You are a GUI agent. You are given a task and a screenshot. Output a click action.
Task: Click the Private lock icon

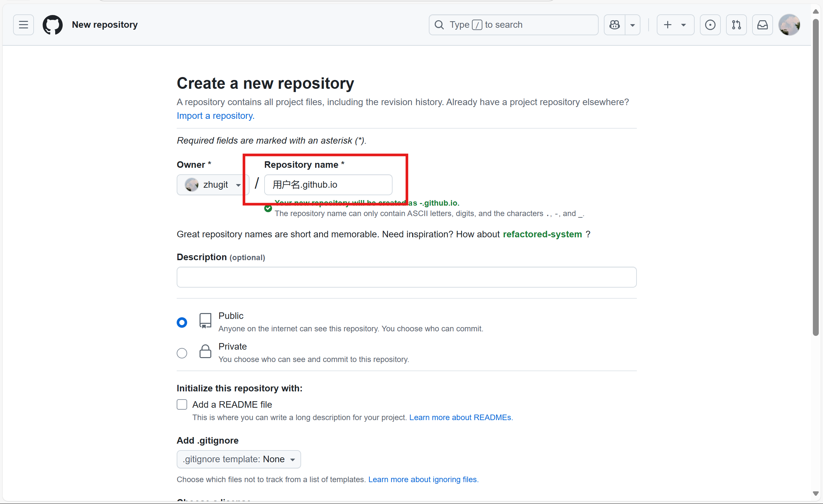205,352
